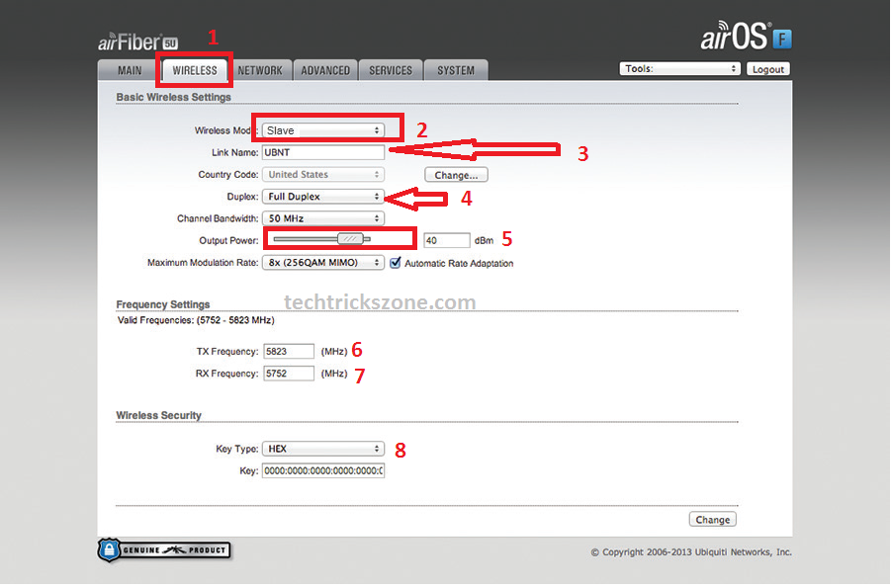
Task: Open the NETWORK tab
Action: tap(260, 70)
